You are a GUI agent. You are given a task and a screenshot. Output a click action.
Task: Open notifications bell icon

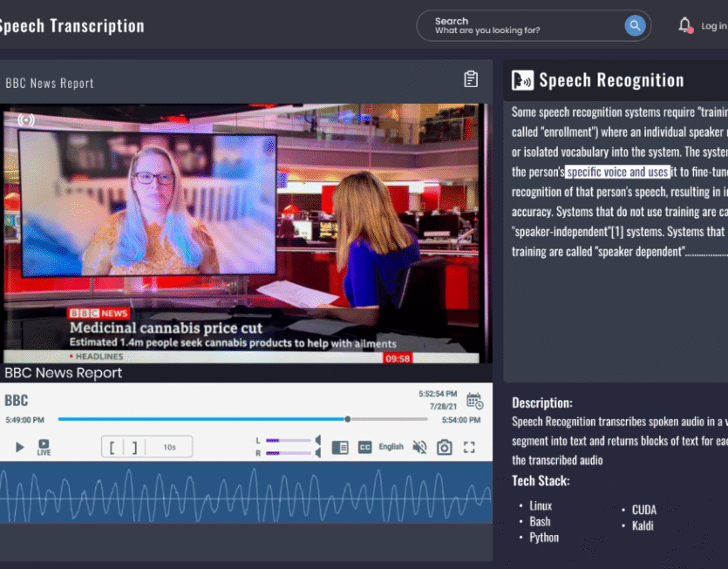pyautogui.click(x=685, y=25)
